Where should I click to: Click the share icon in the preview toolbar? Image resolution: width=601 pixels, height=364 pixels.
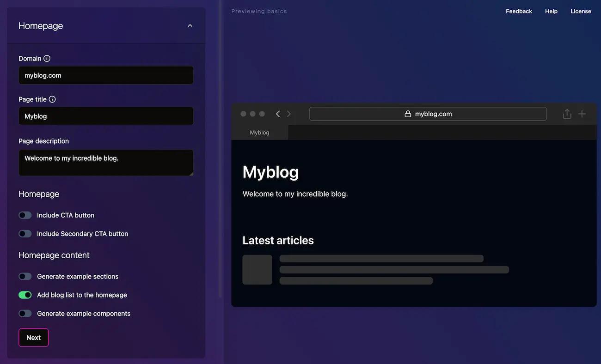coord(567,113)
